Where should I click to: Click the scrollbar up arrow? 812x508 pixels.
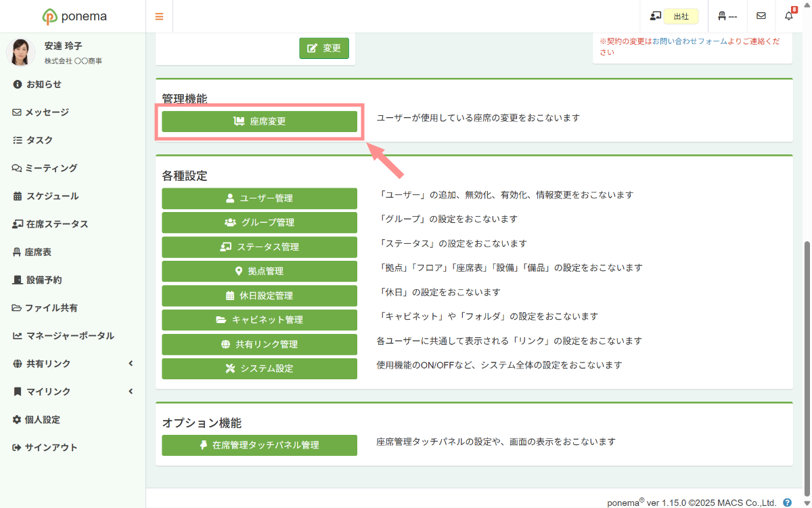pos(807,5)
